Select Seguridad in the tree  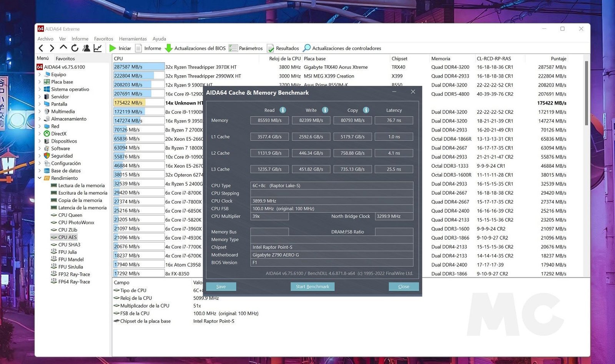62,156
